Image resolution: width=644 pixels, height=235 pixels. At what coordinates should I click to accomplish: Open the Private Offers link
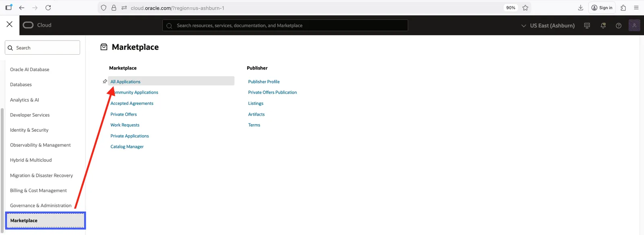[x=124, y=114]
